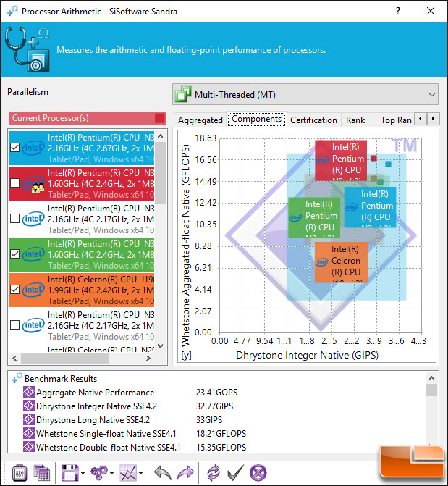Click the blue Pentium label in chart
448x486 pixels.
(x=371, y=207)
